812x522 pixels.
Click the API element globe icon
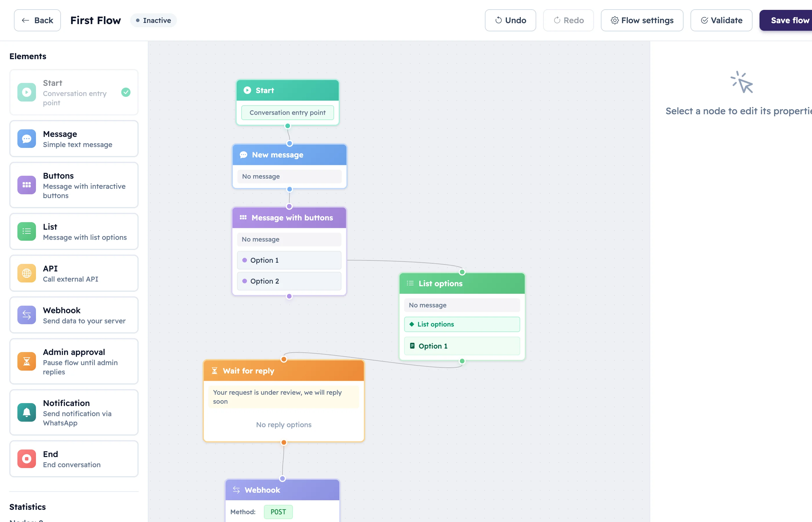pos(26,273)
